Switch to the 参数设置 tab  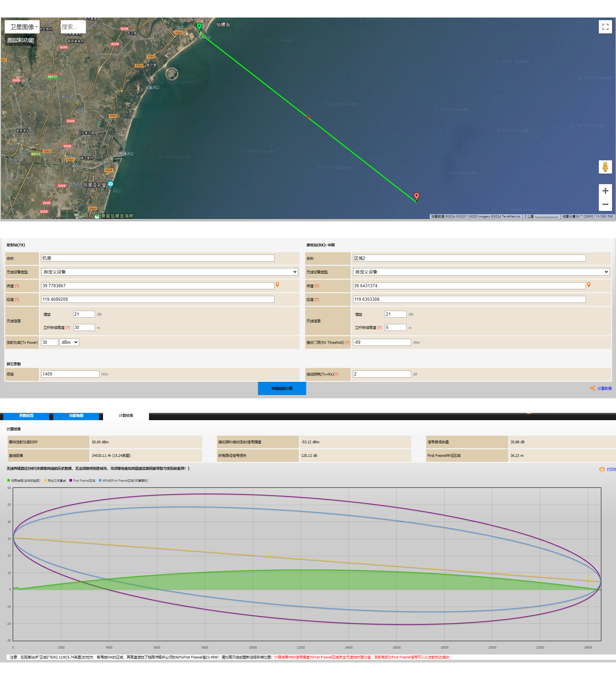click(x=26, y=416)
